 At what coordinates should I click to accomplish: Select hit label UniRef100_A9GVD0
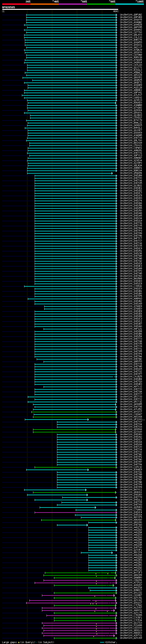click(x=131, y=520)
